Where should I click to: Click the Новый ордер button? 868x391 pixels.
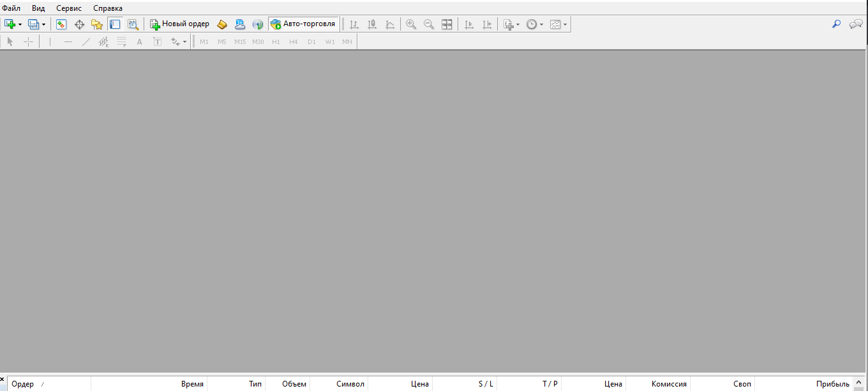pyautogui.click(x=179, y=24)
